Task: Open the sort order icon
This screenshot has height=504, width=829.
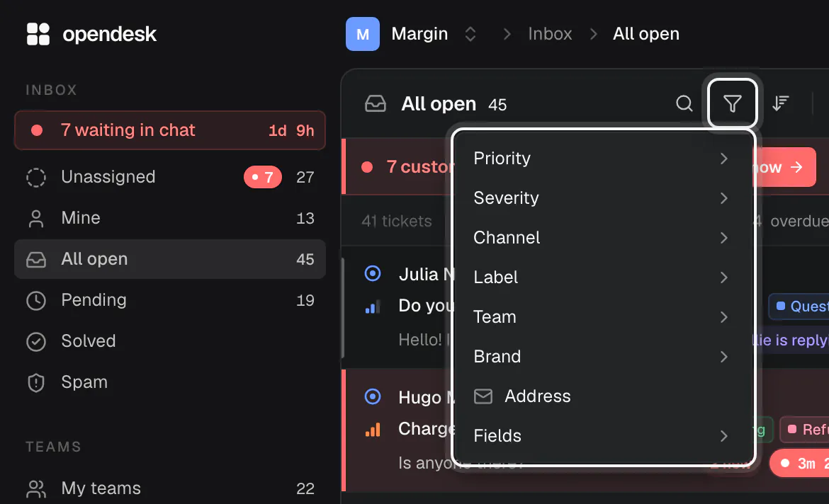Action: coord(780,103)
